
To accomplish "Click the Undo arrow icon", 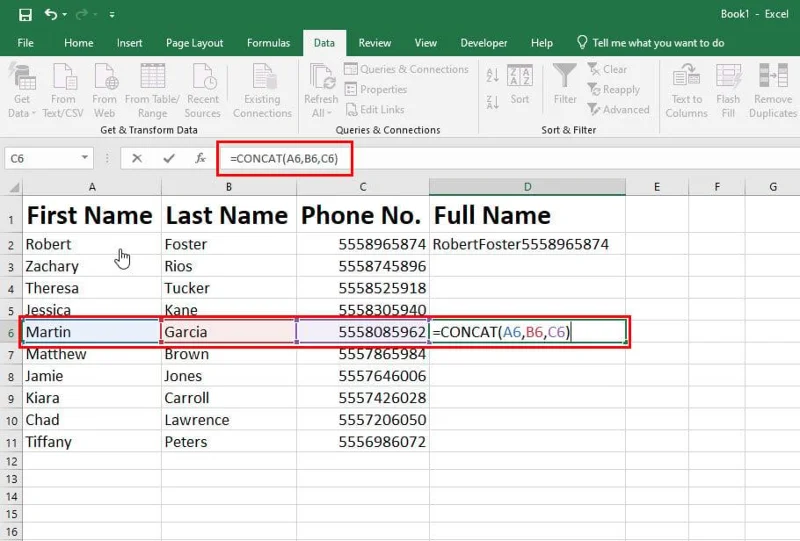I will coord(50,15).
